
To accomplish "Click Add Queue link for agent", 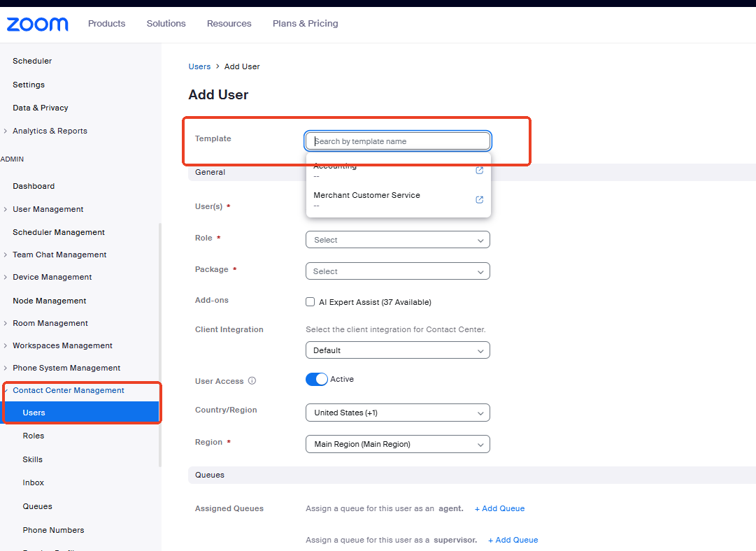I will pos(499,508).
